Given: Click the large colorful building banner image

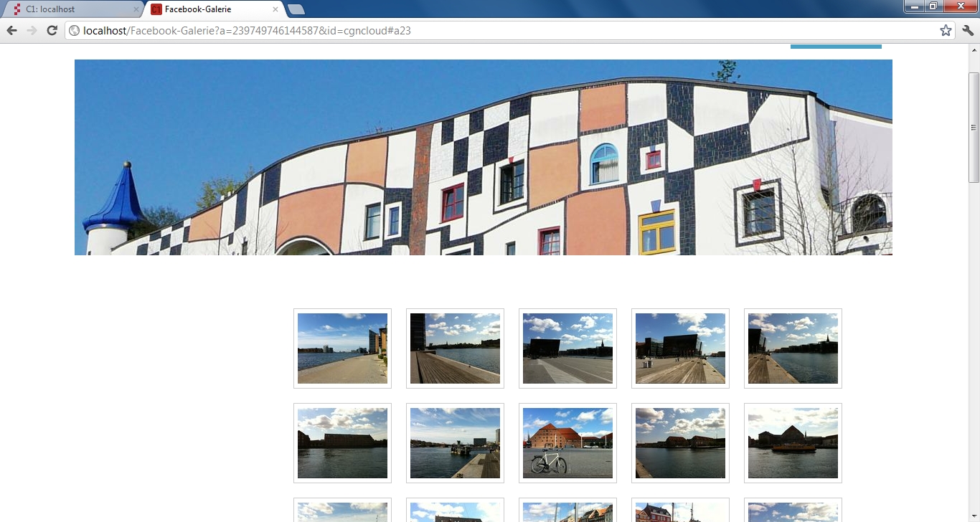Looking at the screenshot, I should pos(483,157).
